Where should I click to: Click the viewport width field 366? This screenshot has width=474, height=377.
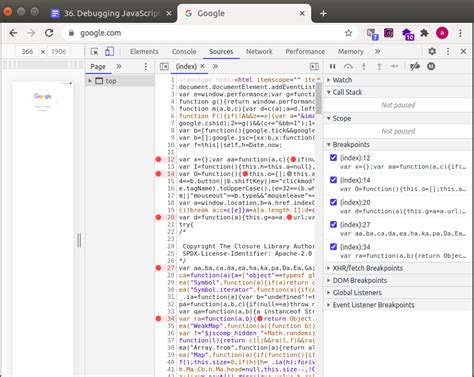[x=27, y=52]
